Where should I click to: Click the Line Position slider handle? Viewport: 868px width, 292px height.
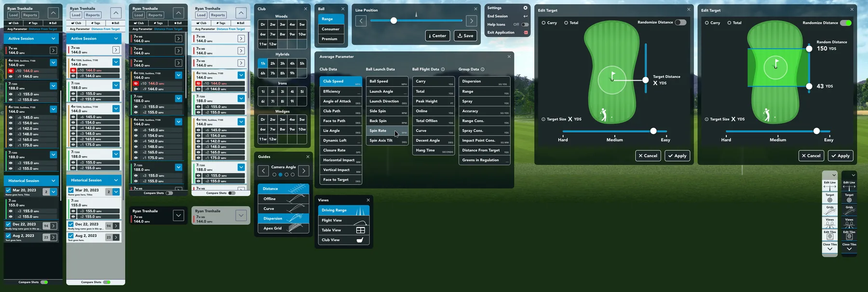[x=393, y=20]
